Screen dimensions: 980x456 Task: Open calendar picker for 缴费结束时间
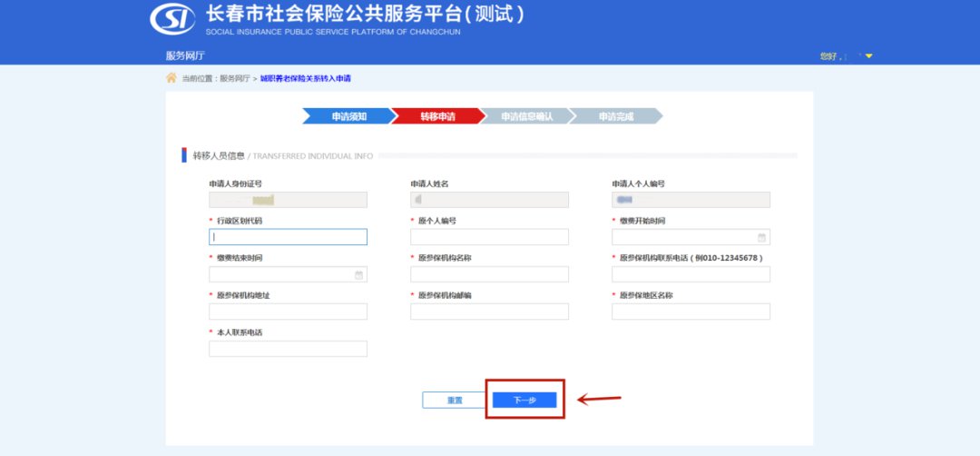[x=358, y=274]
